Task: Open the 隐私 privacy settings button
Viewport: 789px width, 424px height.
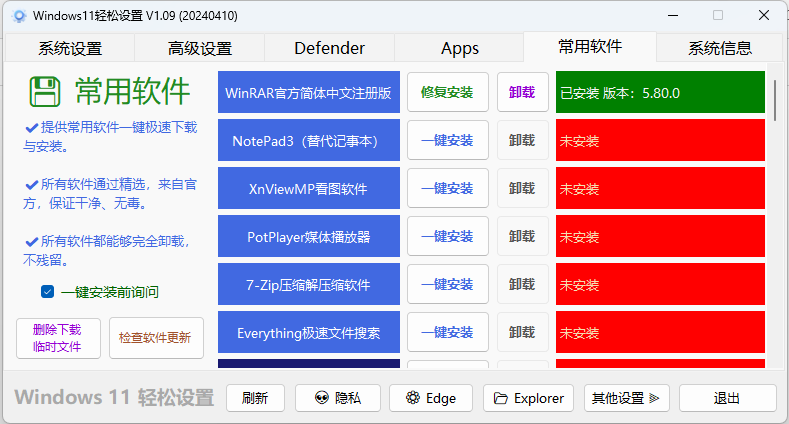Action: tap(337, 398)
